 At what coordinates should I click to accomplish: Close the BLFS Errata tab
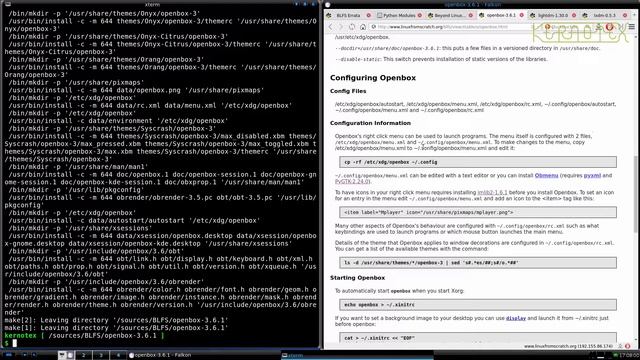(369, 16)
